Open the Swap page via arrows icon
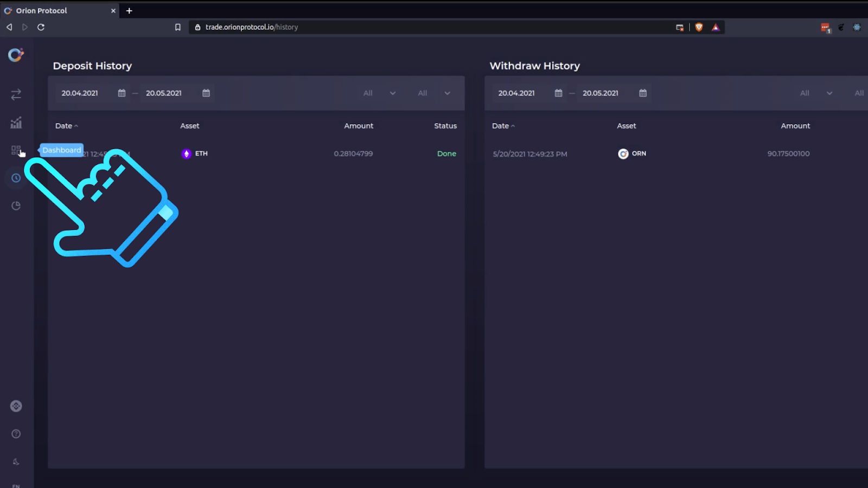Image resolution: width=868 pixels, height=488 pixels. point(16,94)
